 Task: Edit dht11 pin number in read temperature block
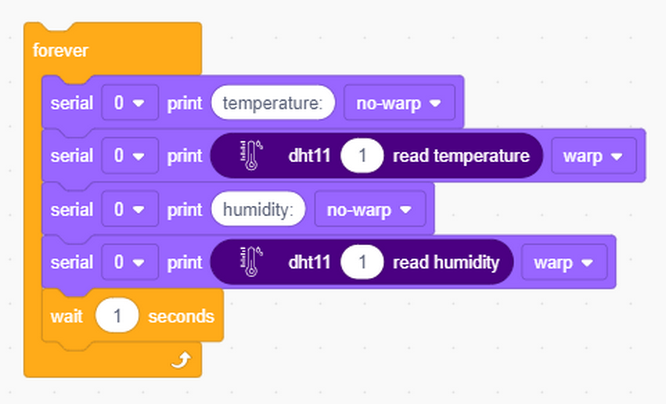tap(362, 156)
